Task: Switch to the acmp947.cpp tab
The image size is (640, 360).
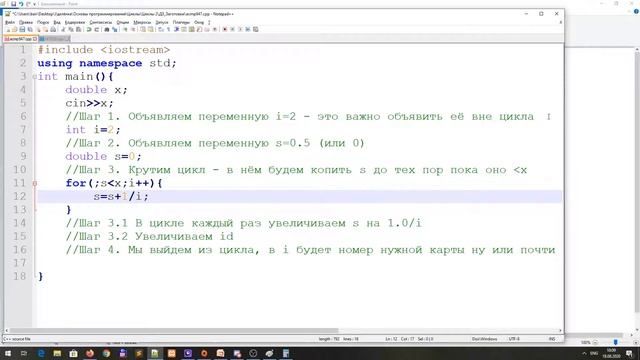Action: click(20, 39)
